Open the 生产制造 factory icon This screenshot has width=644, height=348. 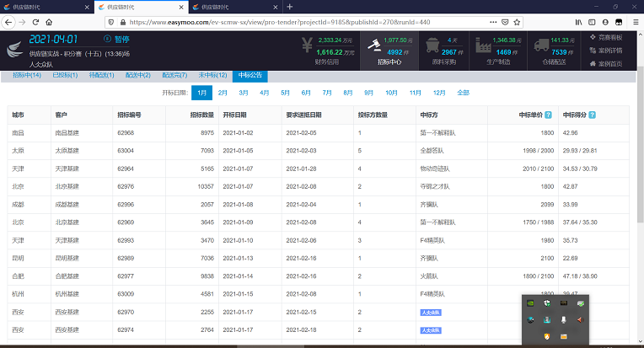(485, 50)
